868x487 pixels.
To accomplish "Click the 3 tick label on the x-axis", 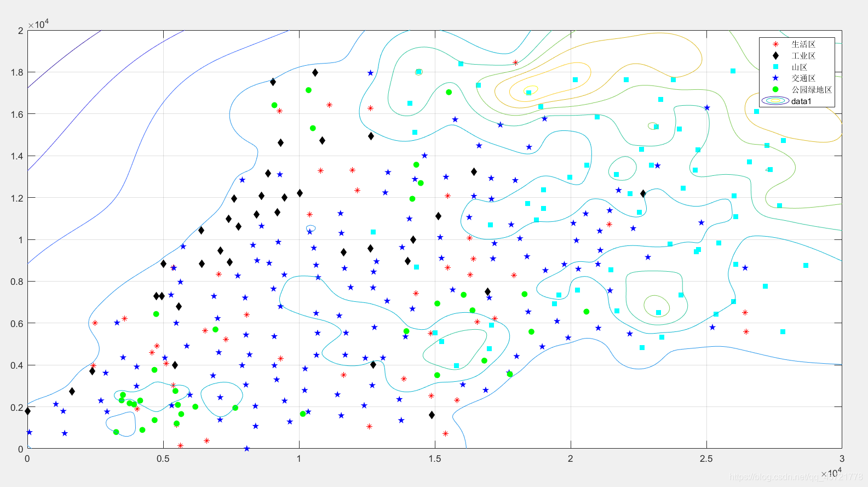I will 842,459.
